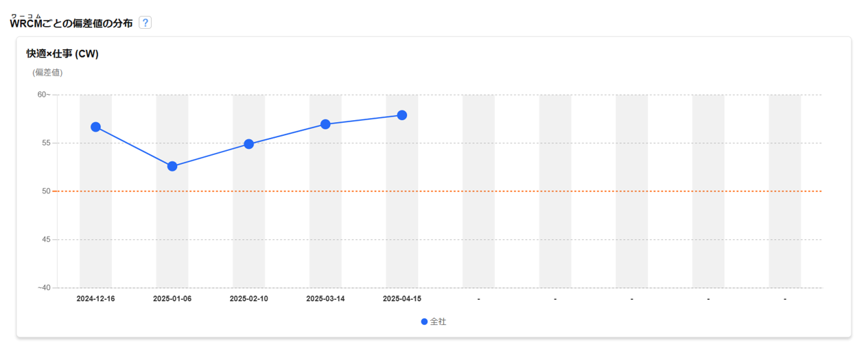868x347 pixels.
Task: Select the 2025-01-06 x-axis date label
Action: click(172, 299)
